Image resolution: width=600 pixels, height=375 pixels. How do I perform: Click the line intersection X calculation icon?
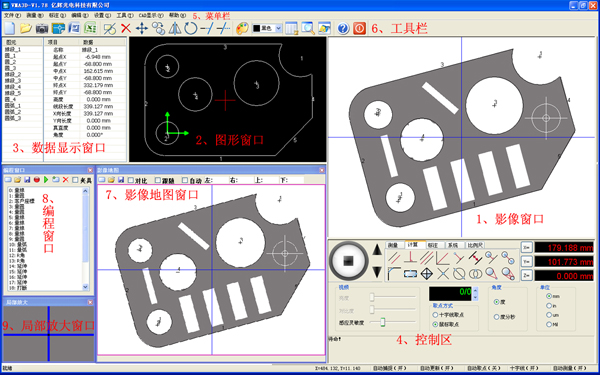click(443, 273)
